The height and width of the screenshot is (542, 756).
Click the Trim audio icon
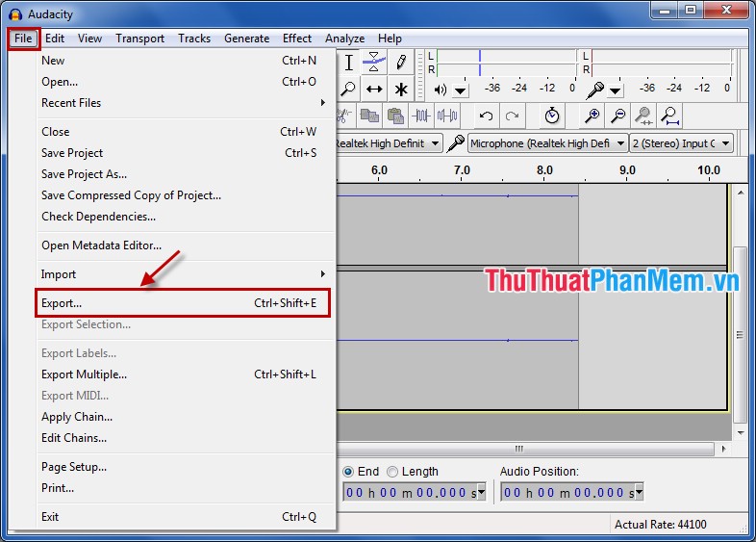point(421,116)
